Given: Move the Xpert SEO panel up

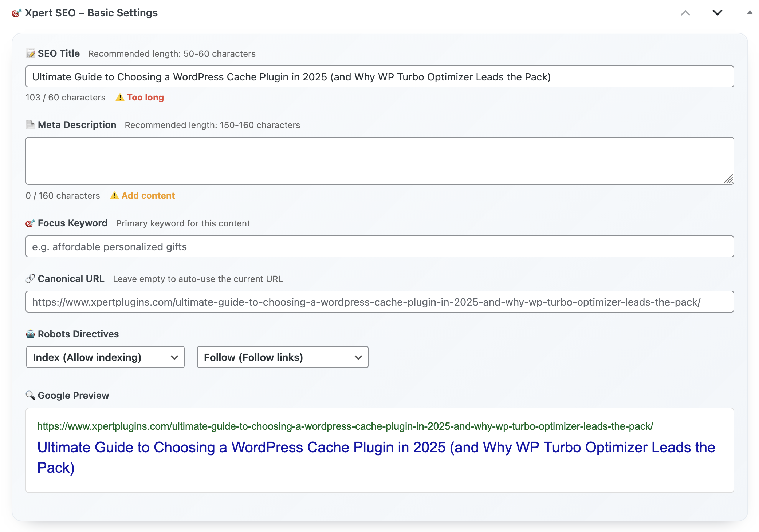Looking at the screenshot, I should pos(685,13).
